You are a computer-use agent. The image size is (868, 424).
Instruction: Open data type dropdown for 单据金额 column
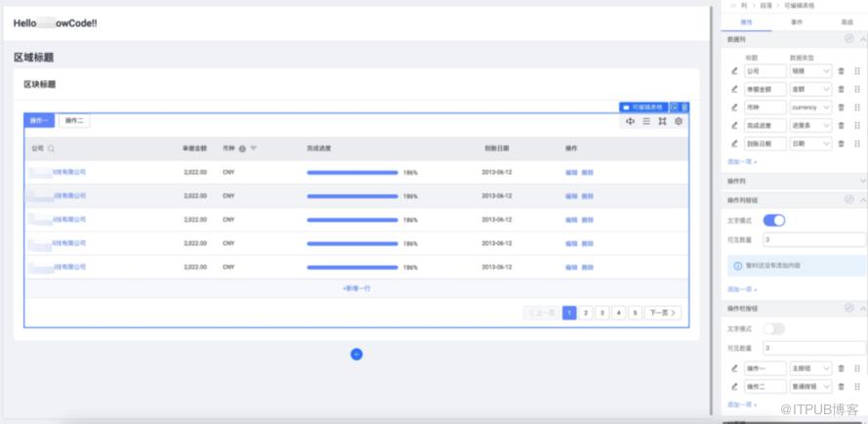click(810, 89)
